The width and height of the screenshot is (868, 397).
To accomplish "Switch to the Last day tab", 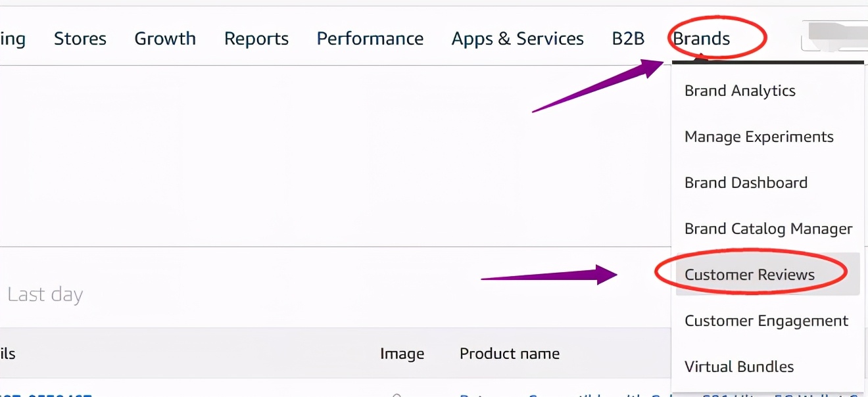I will pyautogui.click(x=45, y=294).
